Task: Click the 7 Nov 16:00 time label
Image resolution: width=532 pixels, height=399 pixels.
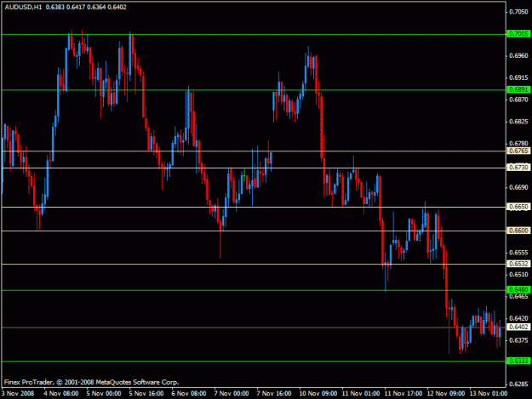Action: coord(274,393)
